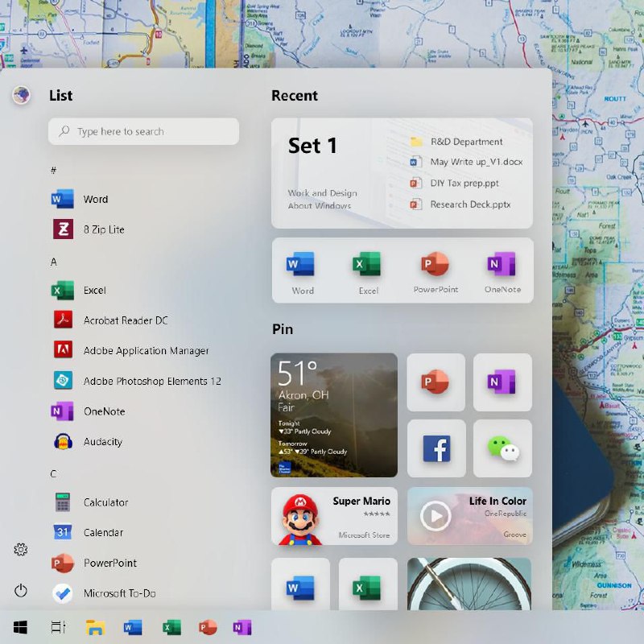Image resolution: width=644 pixels, height=644 pixels.
Task: Click the List heading
Action: 61,95
